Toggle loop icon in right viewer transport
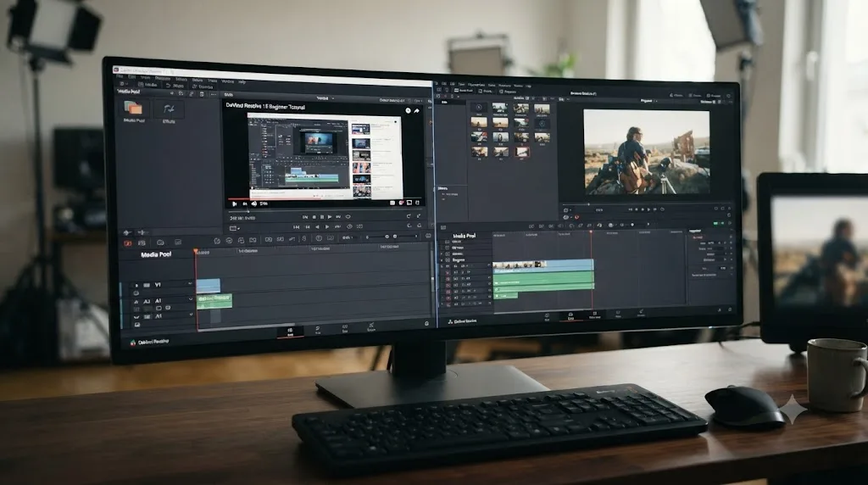This screenshot has width=868, height=485. (662, 209)
